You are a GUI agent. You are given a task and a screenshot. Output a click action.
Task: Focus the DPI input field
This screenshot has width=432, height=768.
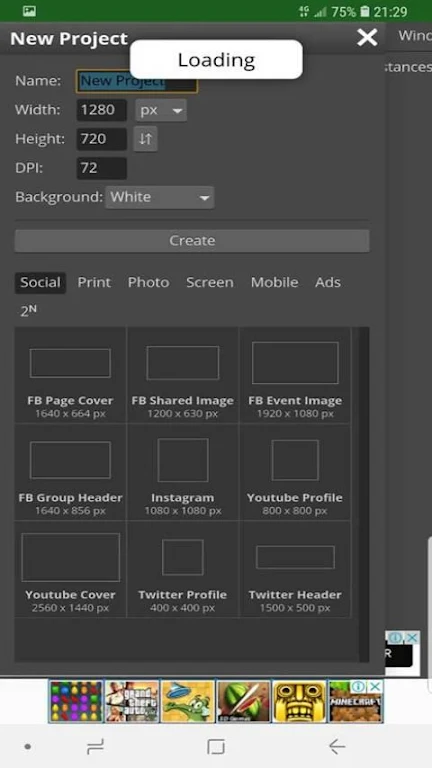tap(101, 168)
